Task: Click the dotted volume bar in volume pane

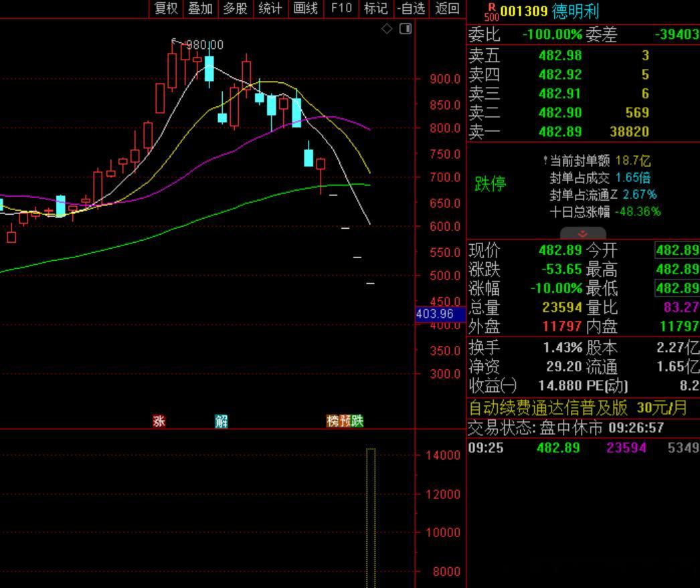Action: pos(371,518)
